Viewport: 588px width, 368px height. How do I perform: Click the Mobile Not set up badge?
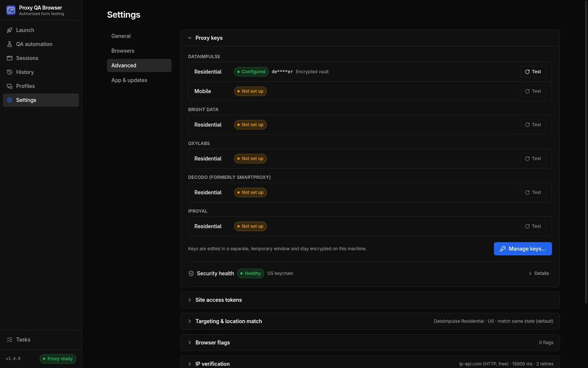[x=250, y=91]
